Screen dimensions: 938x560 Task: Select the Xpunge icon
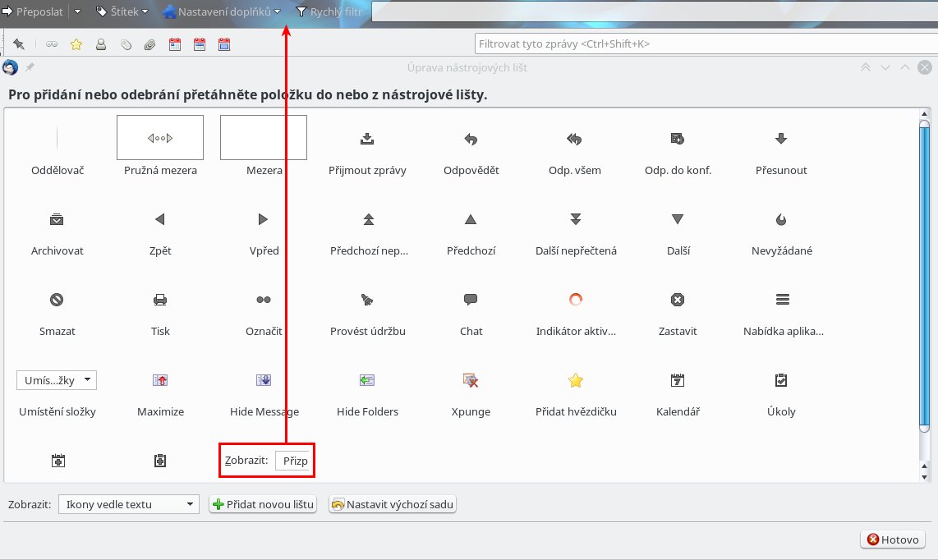(471, 380)
